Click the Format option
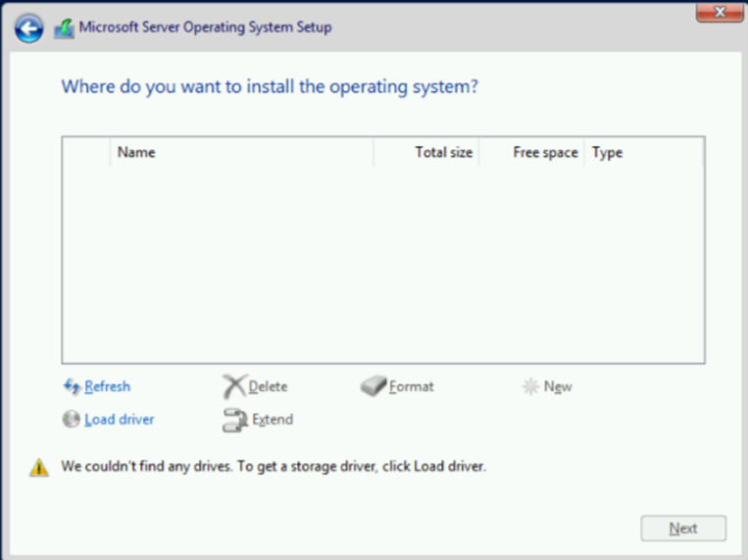 point(411,386)
